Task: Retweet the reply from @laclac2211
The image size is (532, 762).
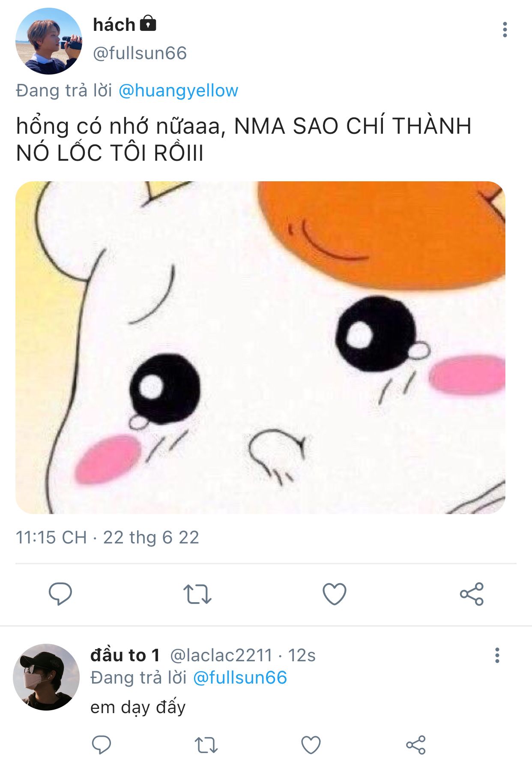Action: click(x=206, y=745)
